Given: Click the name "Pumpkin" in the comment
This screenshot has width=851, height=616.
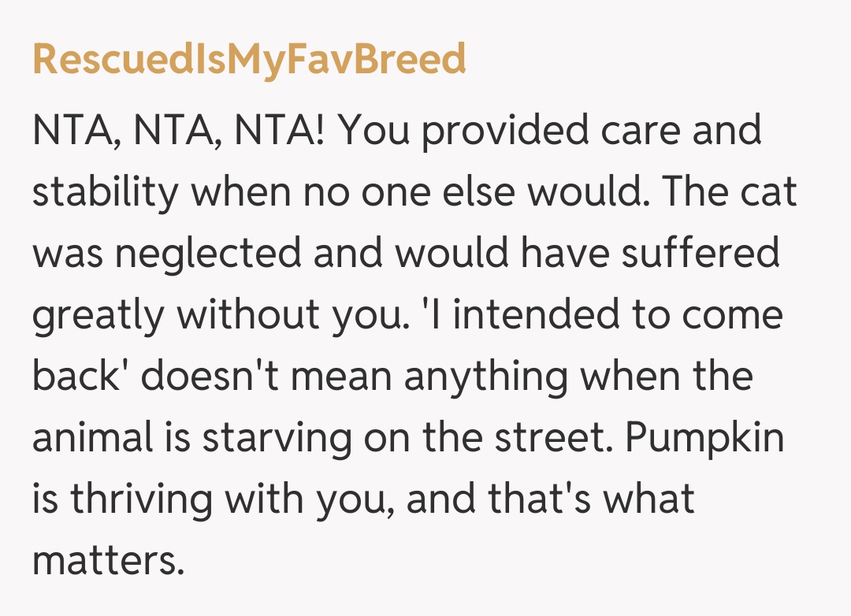Looking at the screenshot, I should (704, 438).
